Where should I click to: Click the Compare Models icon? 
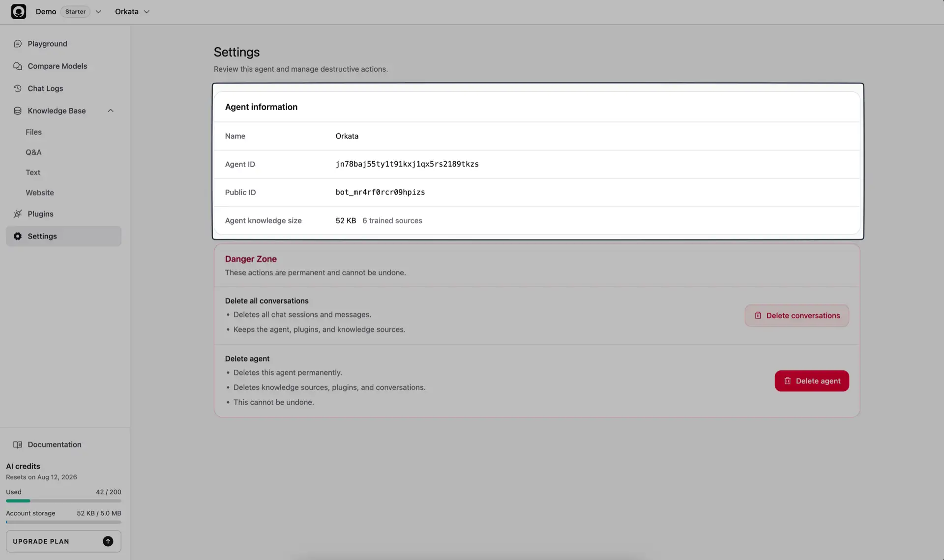pos(18,66)
